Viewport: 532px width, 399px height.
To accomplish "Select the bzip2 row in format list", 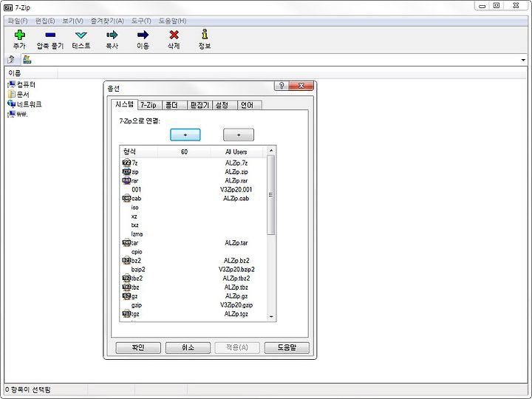I will click(x=194, y=270).
